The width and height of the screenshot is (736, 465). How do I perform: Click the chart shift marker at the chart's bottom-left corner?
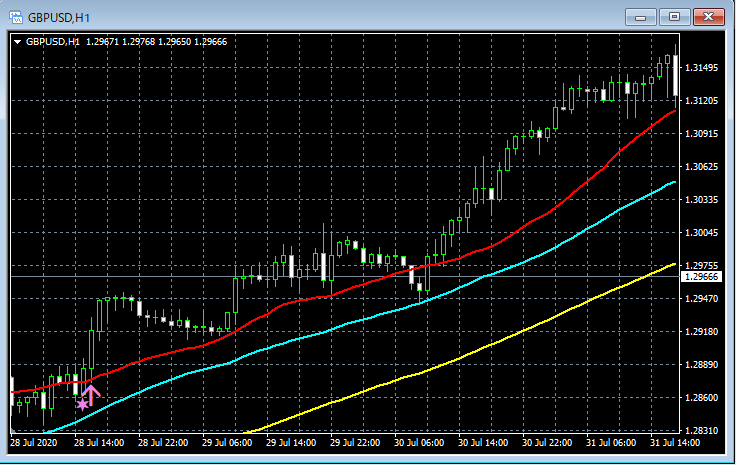[13, 430]
